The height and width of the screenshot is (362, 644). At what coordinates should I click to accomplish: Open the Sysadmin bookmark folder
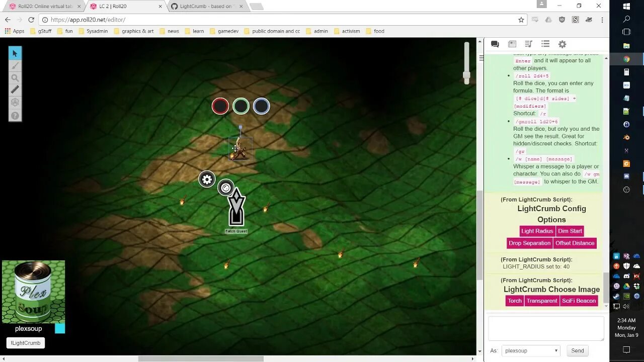click(93, 31)
